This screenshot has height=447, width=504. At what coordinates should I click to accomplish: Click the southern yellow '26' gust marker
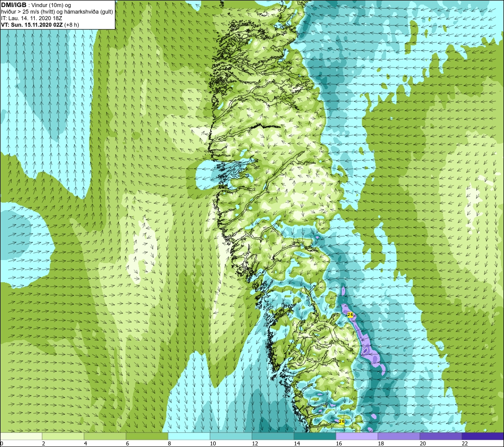[342, 421]
